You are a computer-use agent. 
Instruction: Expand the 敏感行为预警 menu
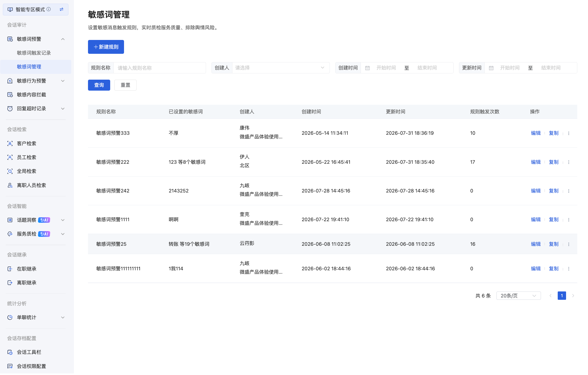click(x=63, y=81)
